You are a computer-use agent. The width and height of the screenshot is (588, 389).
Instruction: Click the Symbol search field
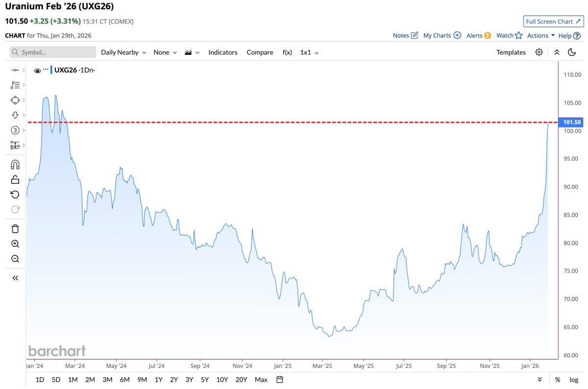pyautogui.click(x=52, y=52)
